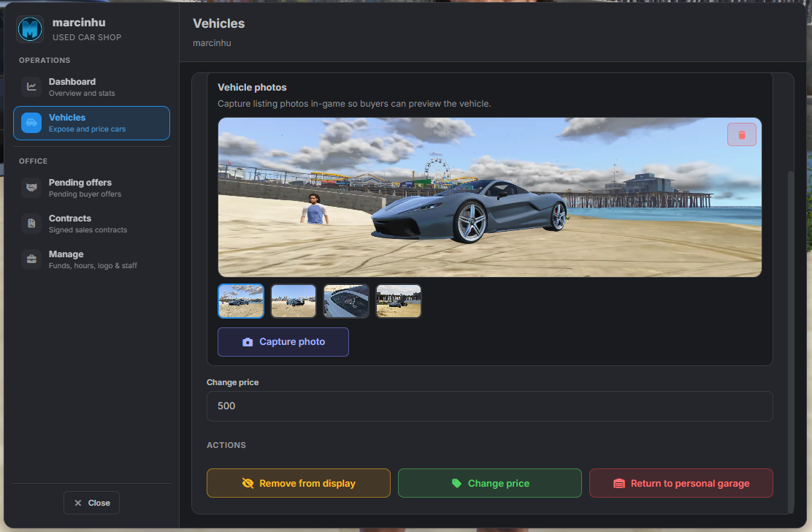Screen dimensions: 812x532
Task: Click the 'OPERATIONS' sidebar heading
Action: (45, 60)
